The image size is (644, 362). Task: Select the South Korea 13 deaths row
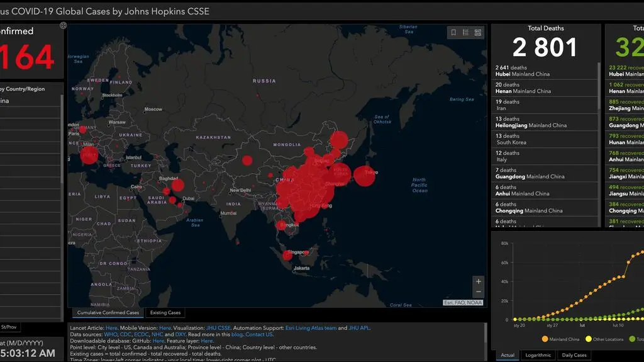point(545,139)
